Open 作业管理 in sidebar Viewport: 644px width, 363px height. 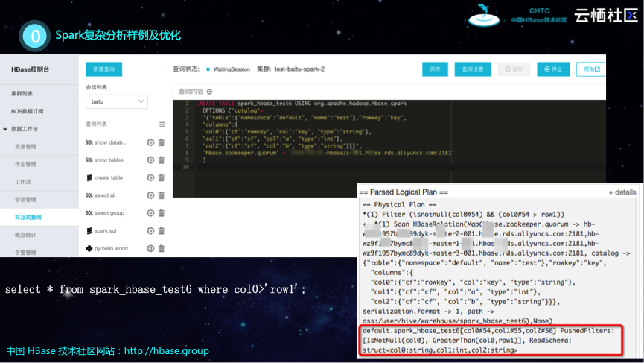click(25, 164)
